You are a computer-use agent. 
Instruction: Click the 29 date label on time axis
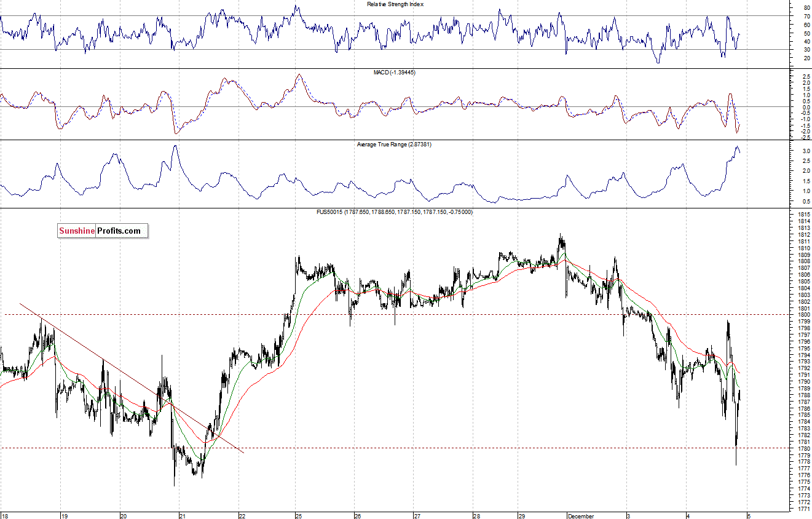(521, 516)
